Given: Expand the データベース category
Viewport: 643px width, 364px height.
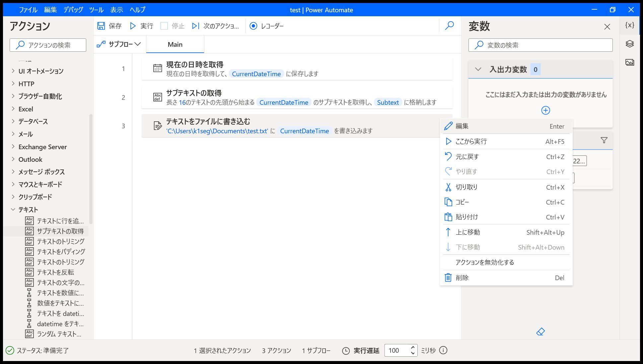Looking at the screenshot, I should coord(13,121).
